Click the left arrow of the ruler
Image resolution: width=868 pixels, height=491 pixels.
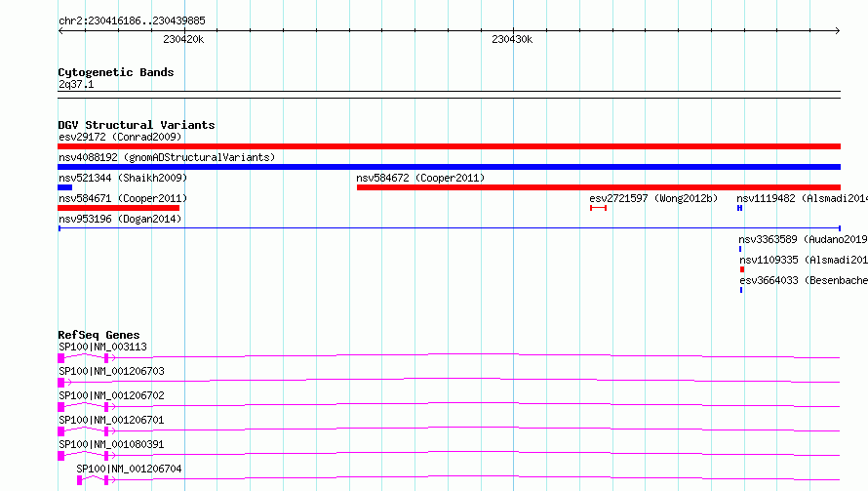(x=60, y=31)
